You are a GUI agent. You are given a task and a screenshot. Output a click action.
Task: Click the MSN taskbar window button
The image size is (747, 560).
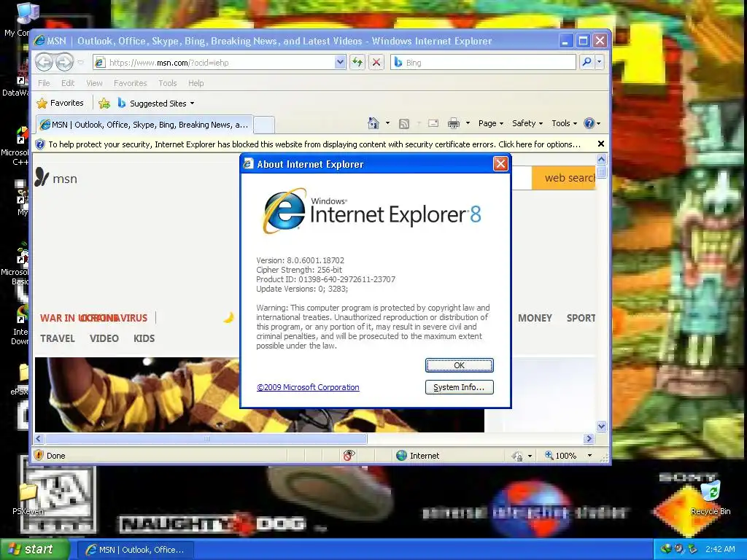pos(135,550)
